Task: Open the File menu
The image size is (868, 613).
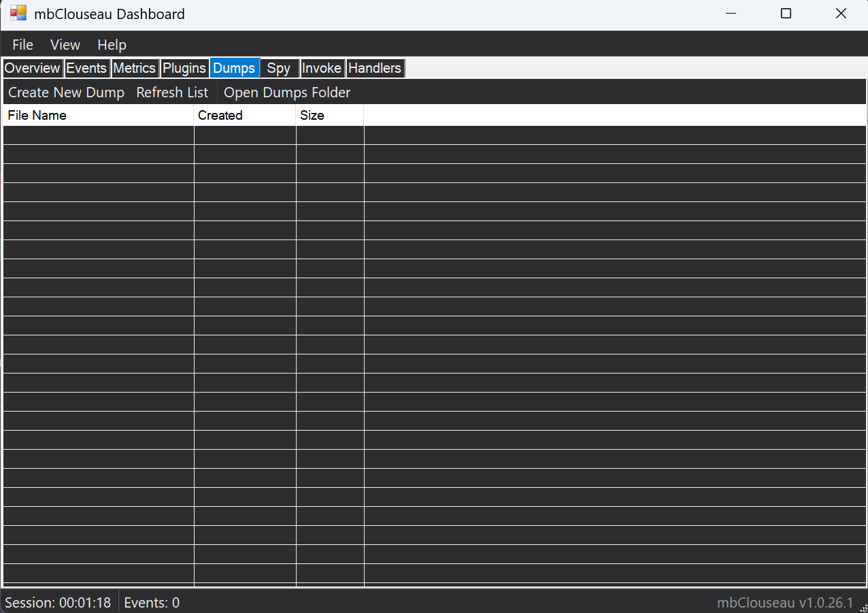Action: 22,45
